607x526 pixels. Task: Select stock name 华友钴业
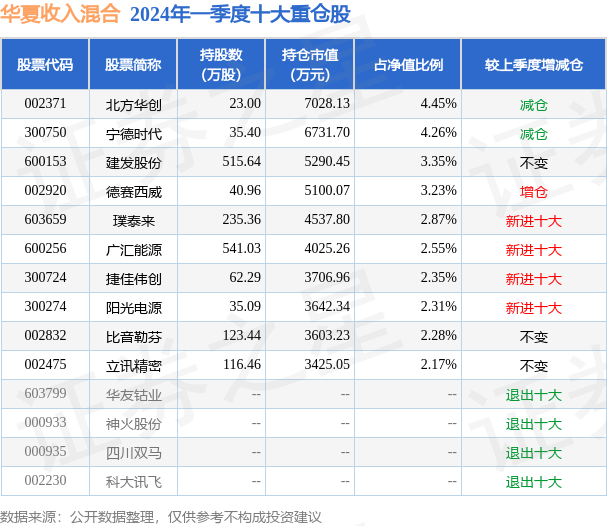(134, 395)
